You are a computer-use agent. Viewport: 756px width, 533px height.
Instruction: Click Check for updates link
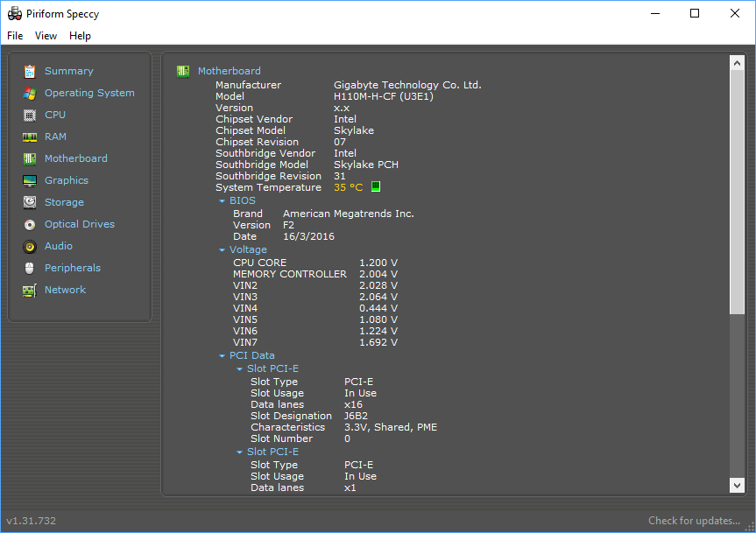click(694, 521)
